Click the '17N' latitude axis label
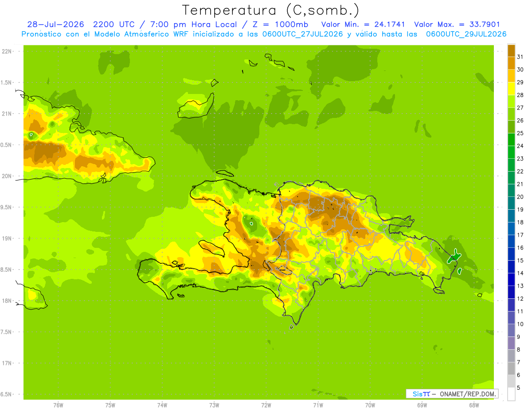Image resolution: width=532 pixels, height=411 pixels. click(7, 364)
